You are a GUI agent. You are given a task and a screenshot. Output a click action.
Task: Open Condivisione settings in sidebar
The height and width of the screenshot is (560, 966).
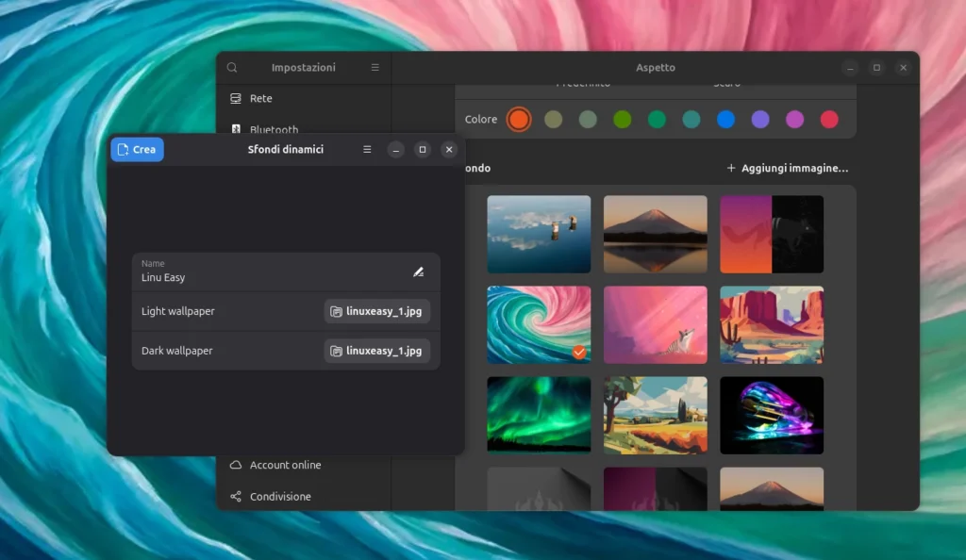point(280,497)
